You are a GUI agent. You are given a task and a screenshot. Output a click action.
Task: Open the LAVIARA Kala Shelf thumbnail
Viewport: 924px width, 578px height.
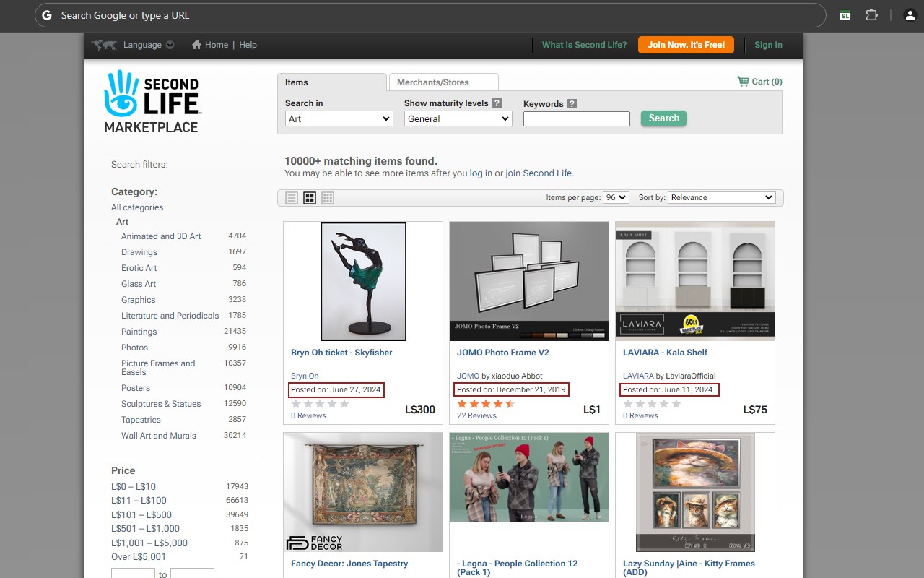click(x=695, y=281)
